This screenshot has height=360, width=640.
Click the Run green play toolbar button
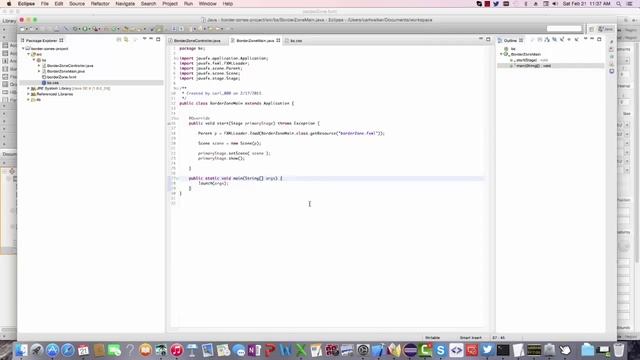(84, 29)
